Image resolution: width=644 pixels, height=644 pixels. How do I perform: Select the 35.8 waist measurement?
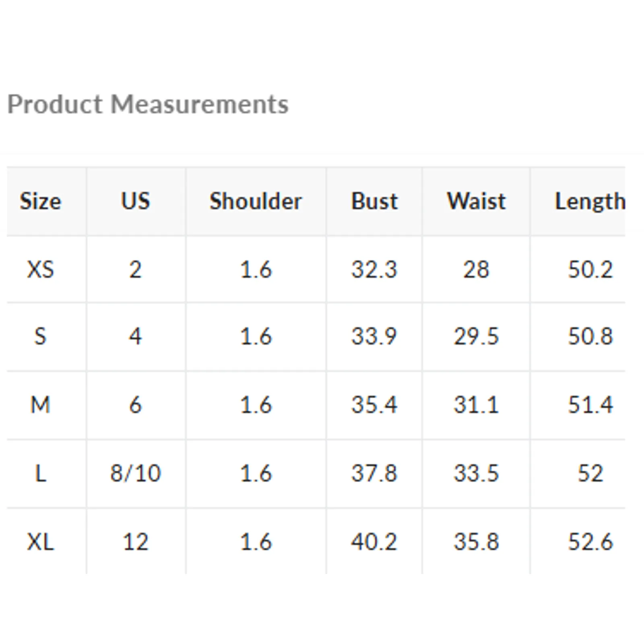click(476, 541)
